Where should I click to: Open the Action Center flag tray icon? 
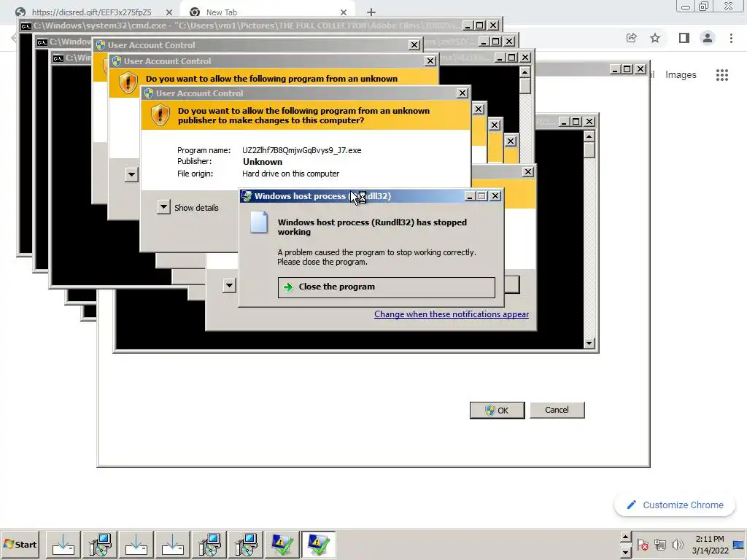[642, 544]
